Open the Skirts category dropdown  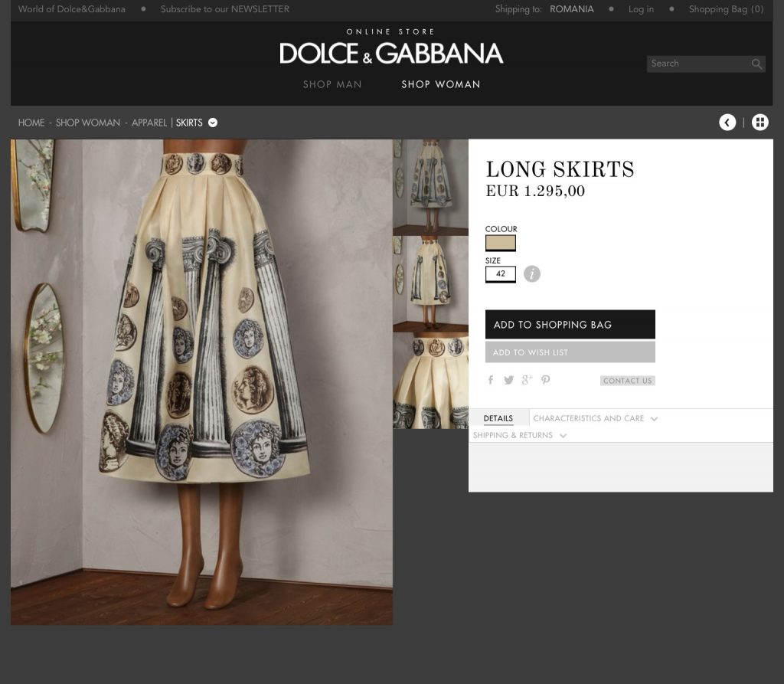pos(213,123)
